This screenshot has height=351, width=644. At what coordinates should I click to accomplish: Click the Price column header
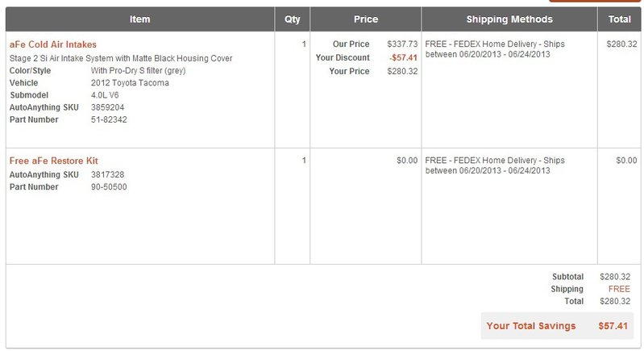pos(366,19)
